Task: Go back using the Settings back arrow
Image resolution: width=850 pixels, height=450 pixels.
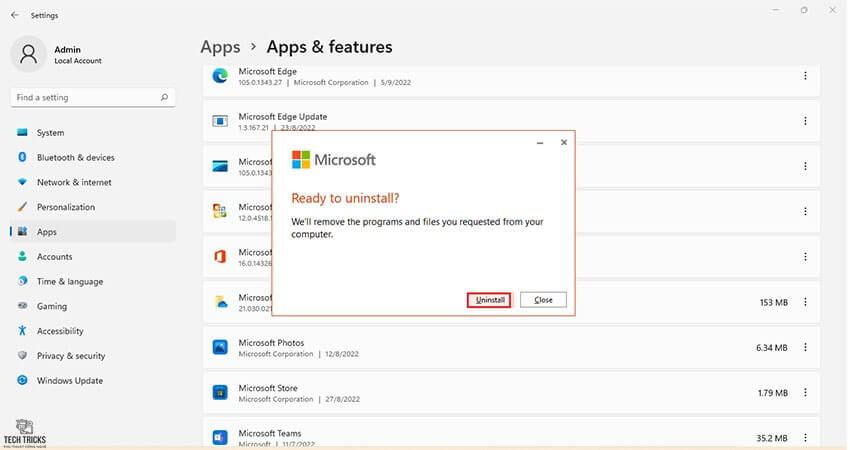Action: point(15,15)
